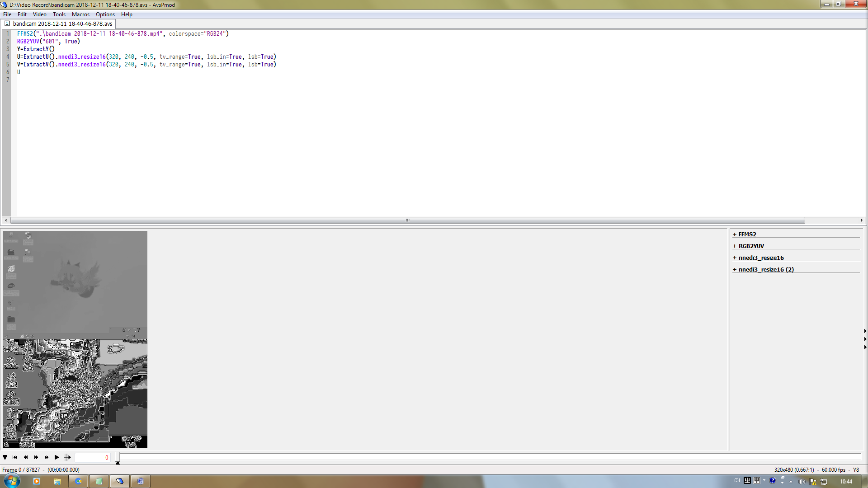868x488 pixels.
Task: Jump to the last frame
Action: click(47, 457)
